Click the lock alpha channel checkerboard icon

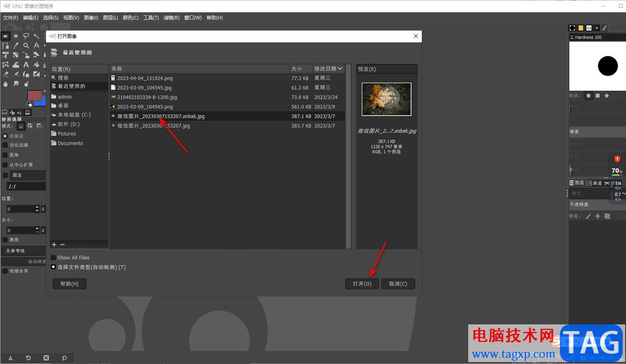coord(607,216)
